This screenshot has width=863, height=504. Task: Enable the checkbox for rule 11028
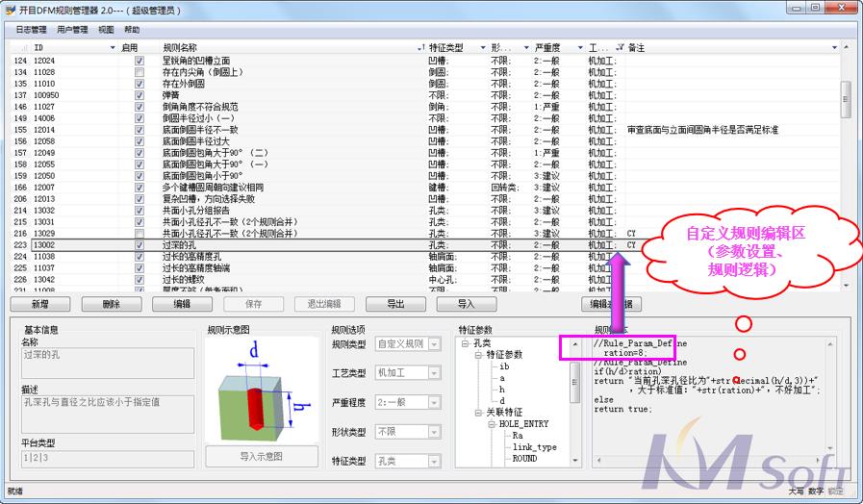tap(140, 72)
